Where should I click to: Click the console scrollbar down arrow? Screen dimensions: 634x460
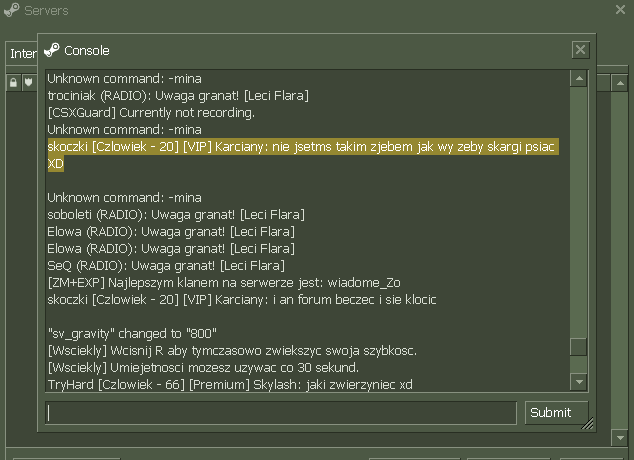point(579,382)
